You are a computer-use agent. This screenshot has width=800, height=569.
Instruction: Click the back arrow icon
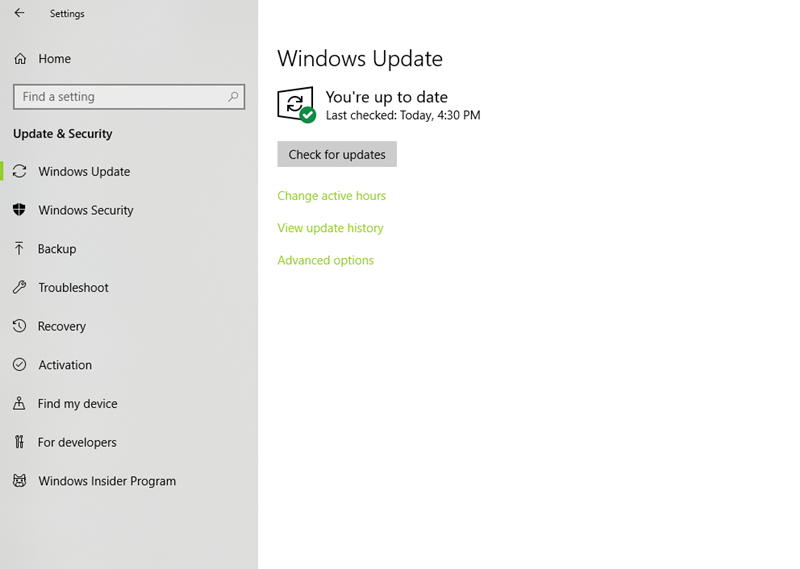(19, 13)
